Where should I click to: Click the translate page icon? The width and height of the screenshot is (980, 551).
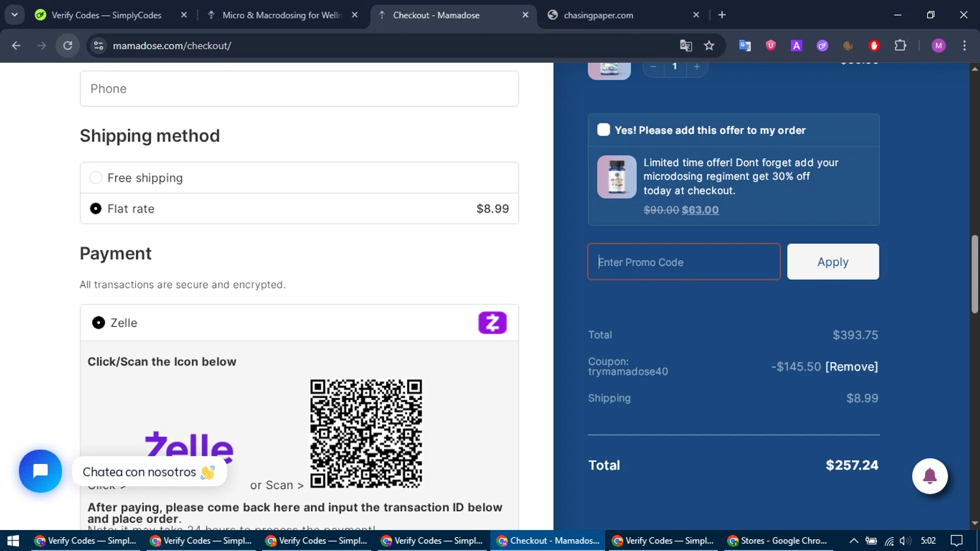coord(685,46)
